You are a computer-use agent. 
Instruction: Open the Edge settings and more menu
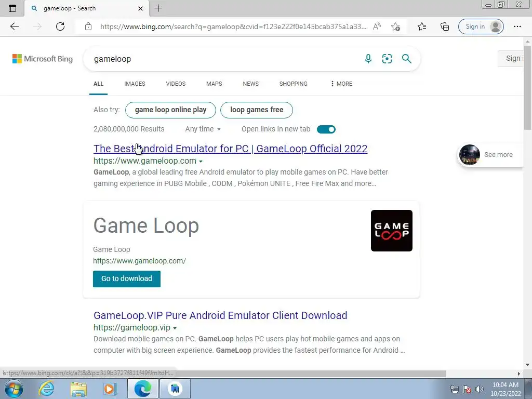click(x=517, y=26)
